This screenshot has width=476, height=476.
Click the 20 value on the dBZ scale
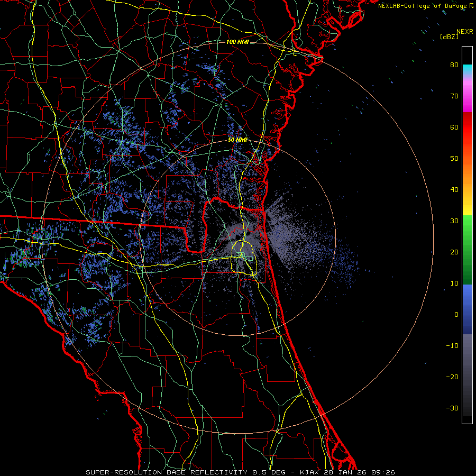(454, 252)
